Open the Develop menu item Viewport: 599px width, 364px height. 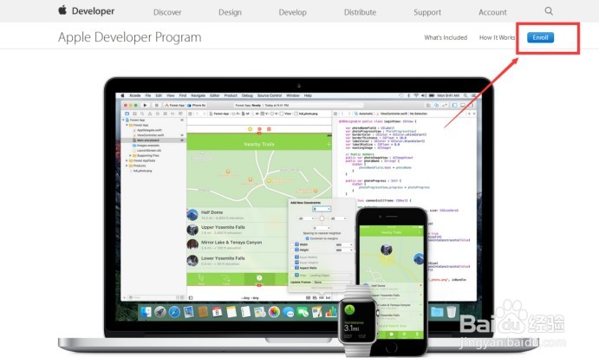tap(293, 12)
